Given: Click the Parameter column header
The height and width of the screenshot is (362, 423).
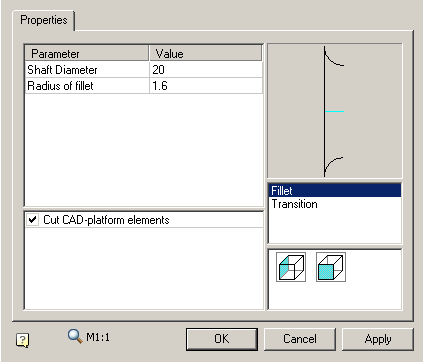Looking at the screenshot, I should pos(87,53).
